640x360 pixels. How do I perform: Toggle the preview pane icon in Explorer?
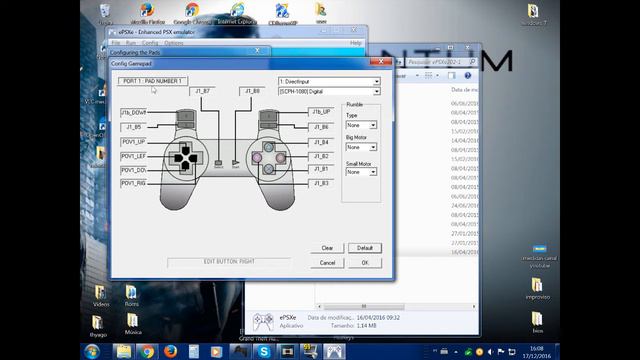pyautogui.click(x=451, y=76)
